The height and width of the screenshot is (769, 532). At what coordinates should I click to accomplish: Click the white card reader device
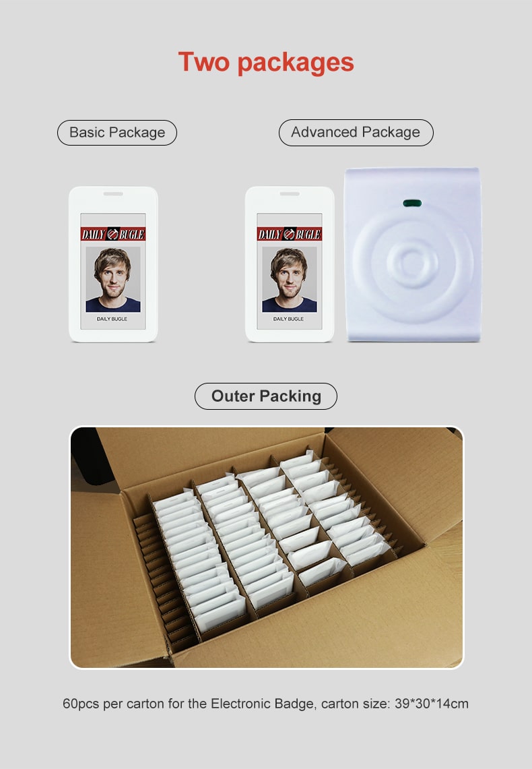click(x=413, y=255)
